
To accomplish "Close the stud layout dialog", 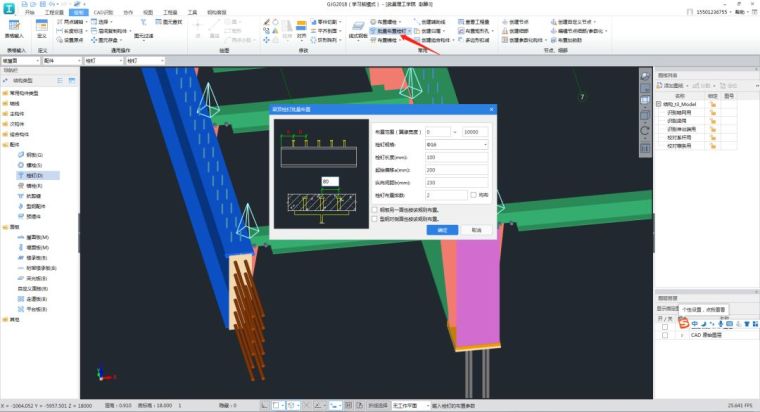I will (x=490, y=108).
